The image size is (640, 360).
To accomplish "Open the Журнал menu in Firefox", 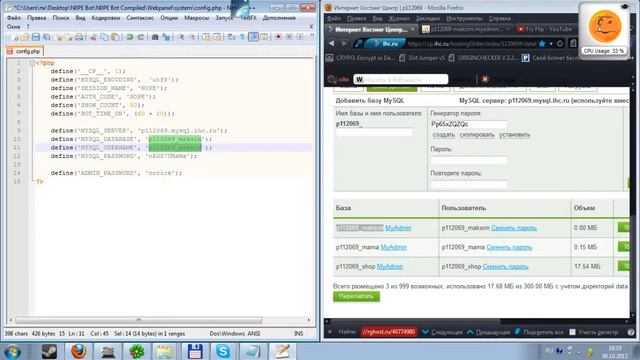I will point(398,18).
